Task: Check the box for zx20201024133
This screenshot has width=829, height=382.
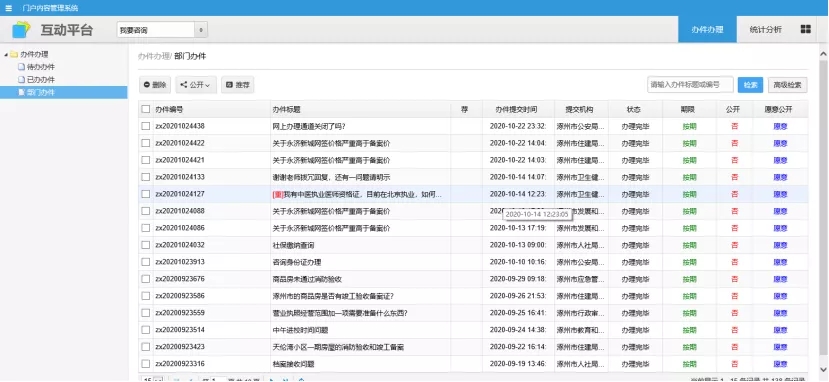Action: pyautogui.click(x=146, y=177)
